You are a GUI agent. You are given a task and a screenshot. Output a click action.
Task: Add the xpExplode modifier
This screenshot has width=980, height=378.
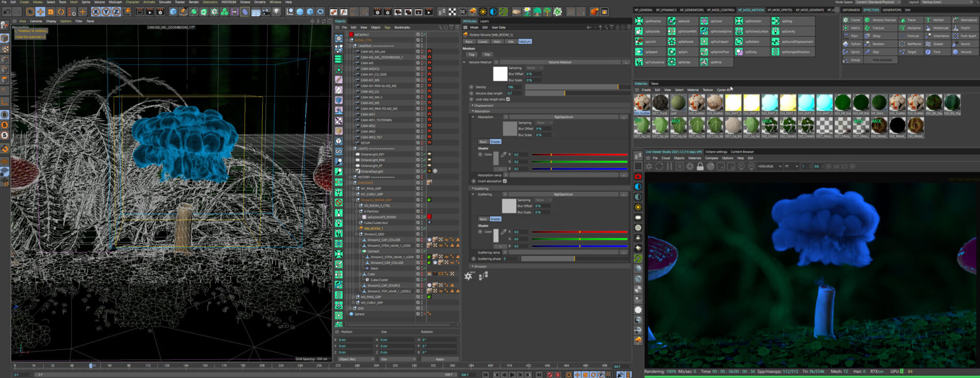649,31
